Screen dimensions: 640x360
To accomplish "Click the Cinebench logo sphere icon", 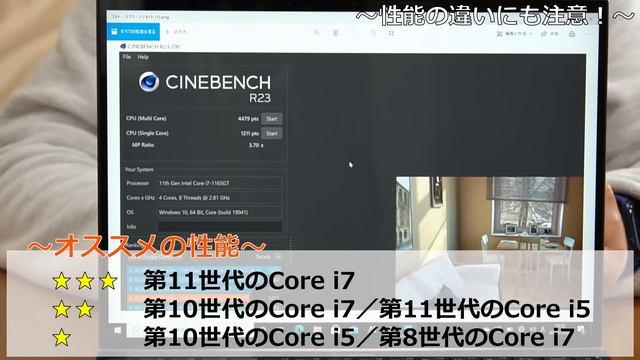I will click(149, 82).
